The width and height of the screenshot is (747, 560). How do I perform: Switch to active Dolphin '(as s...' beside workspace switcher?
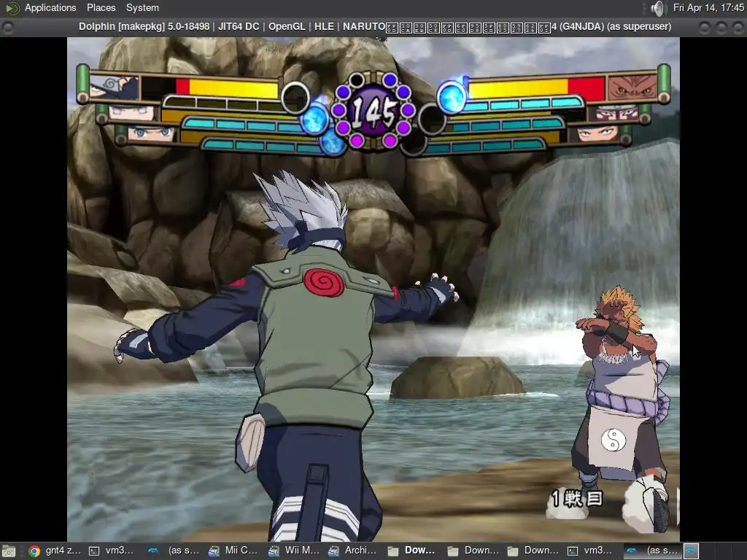pyautogui.click(x=651, y=551)
